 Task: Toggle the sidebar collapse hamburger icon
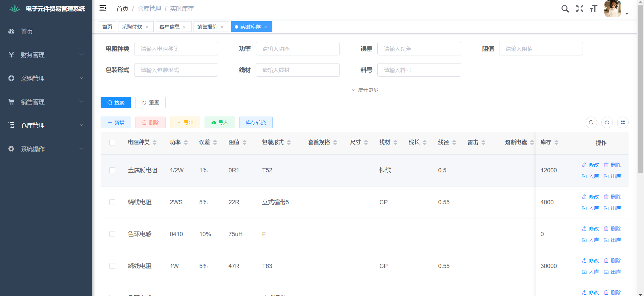[x=103, y=8]
